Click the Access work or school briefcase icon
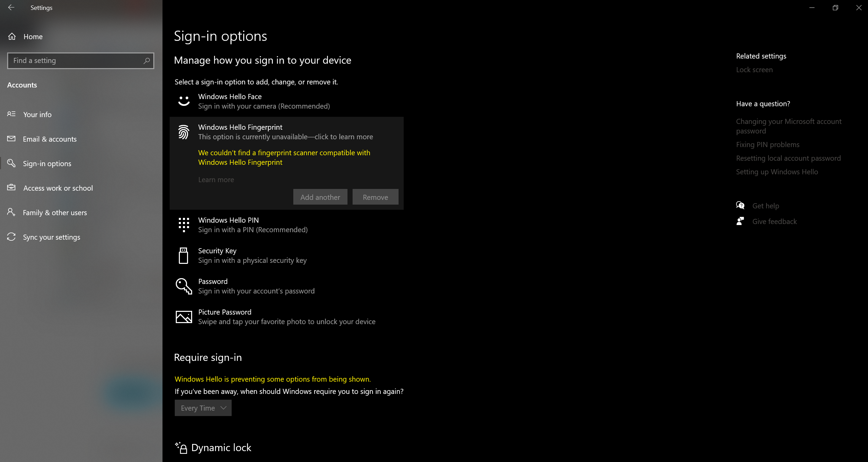Screen dimensions: 868x462 tap(11, 188)
